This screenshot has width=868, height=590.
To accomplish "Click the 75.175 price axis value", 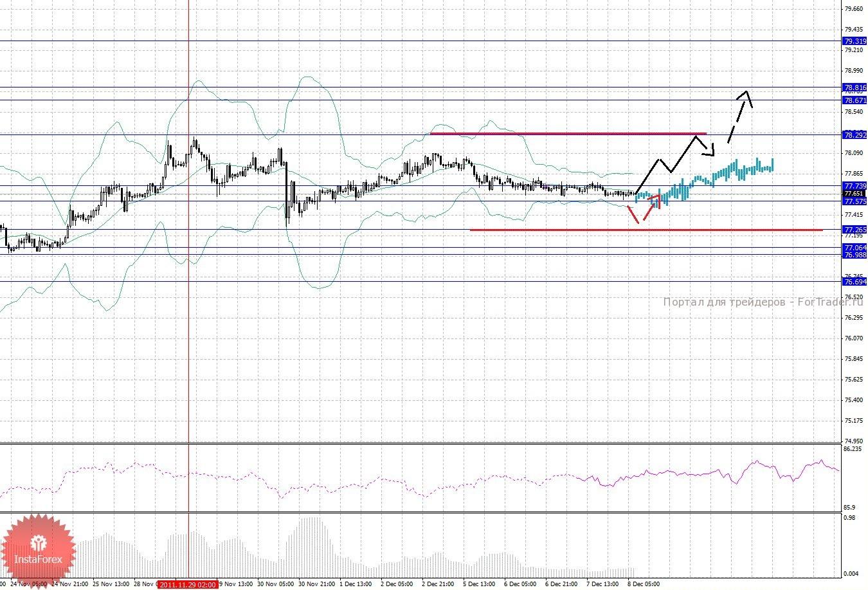I will point(854,421).
